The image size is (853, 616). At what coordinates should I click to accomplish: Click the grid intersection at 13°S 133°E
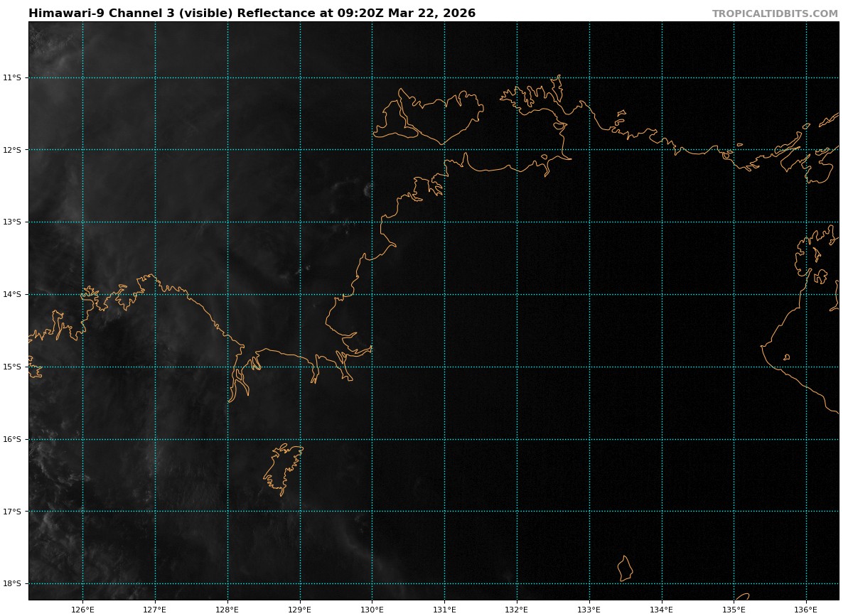(589, 222)
